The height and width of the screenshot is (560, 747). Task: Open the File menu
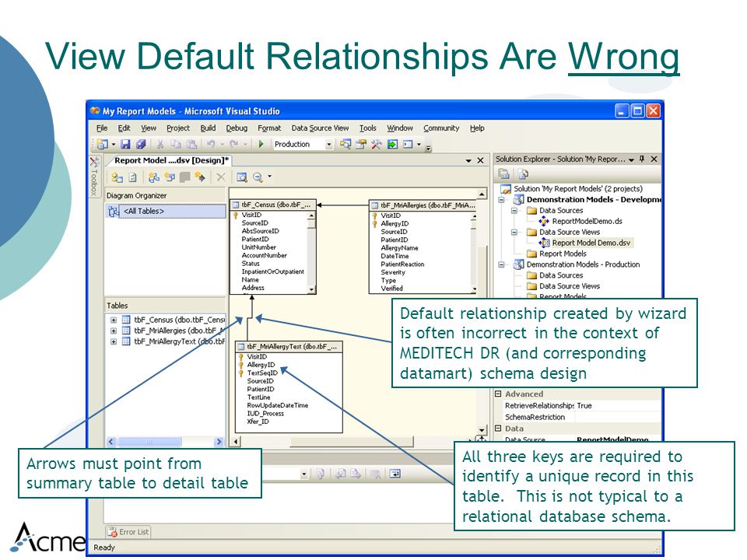coord(101,128)
